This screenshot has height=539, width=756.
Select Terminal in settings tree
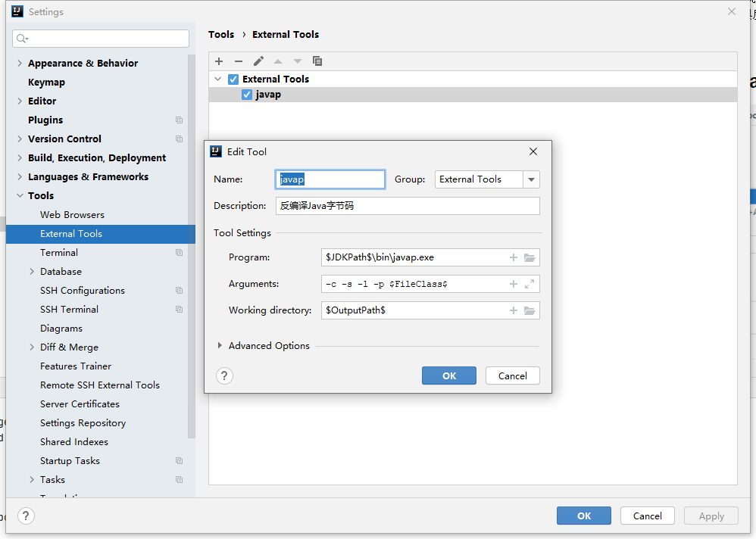[x=59, y=253]
